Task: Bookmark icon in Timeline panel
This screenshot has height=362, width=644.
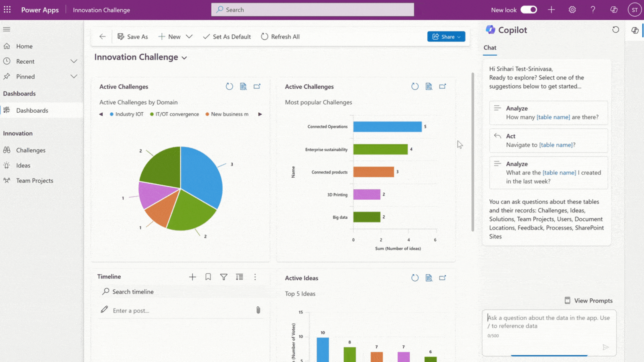Action: (208, 277)
